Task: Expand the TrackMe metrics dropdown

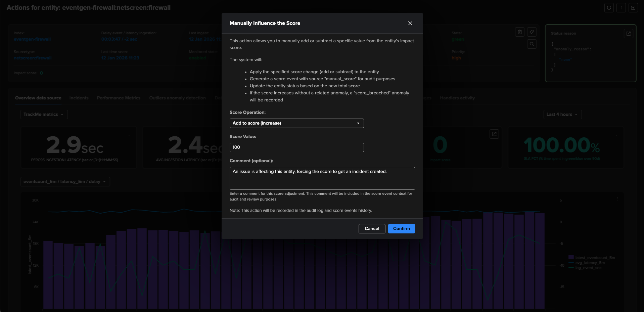Action: coord(44,115)
